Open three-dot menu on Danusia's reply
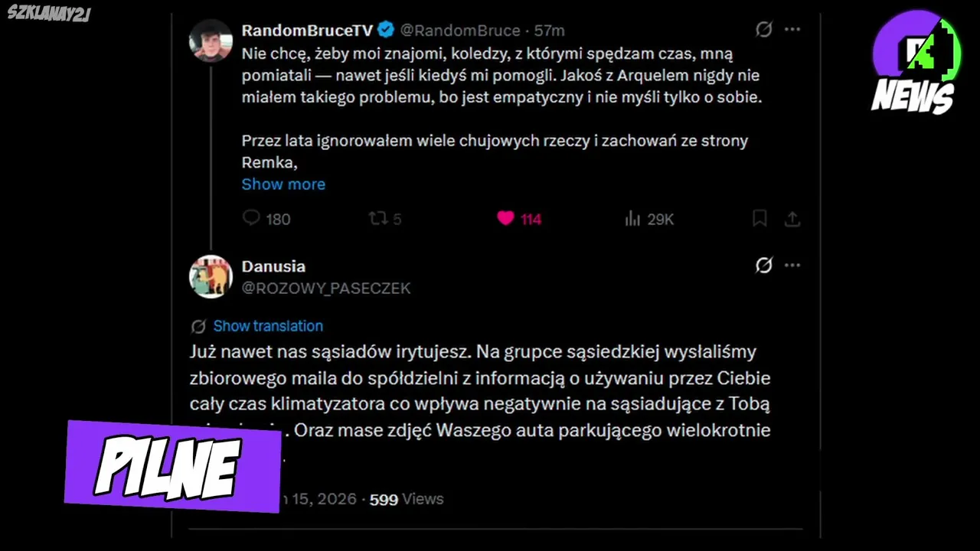 tap(792, 266)
